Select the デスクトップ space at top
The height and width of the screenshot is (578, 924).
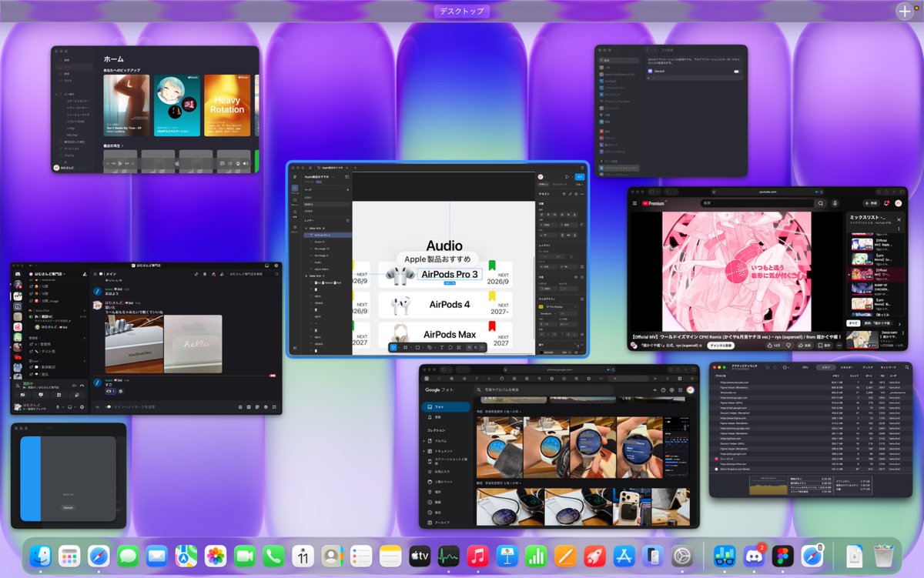[462, 11]
